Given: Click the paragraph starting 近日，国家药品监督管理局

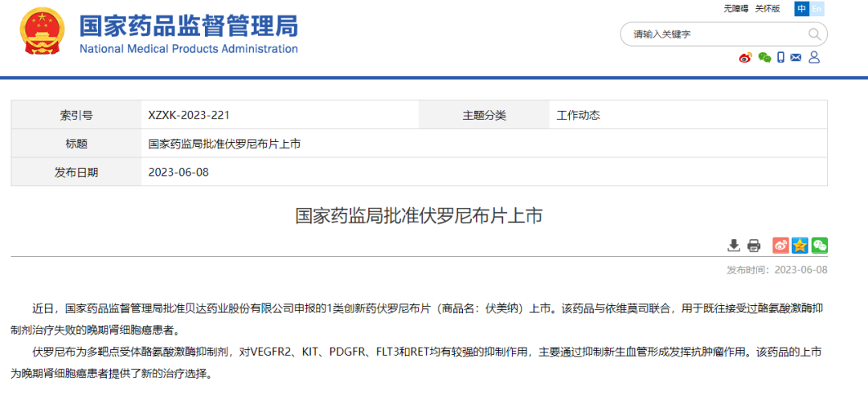Looking at the screenshot, I should (419, 320).
